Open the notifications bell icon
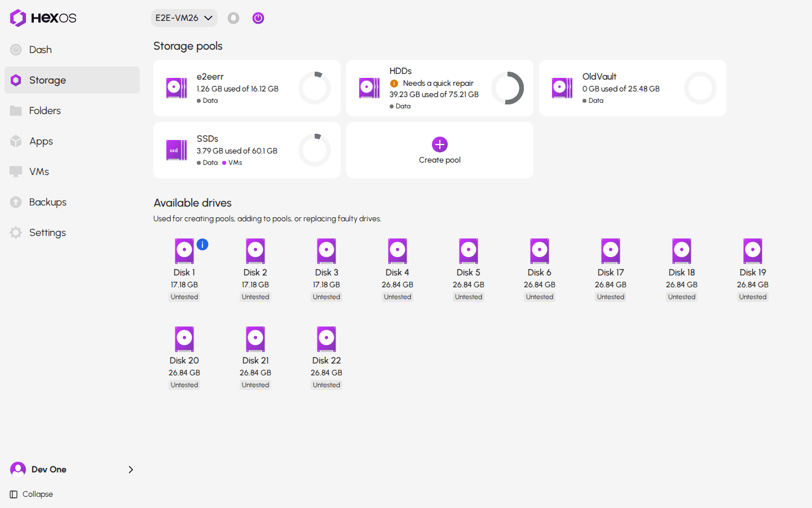Screen dimensions: 812x508 point(233,18)
